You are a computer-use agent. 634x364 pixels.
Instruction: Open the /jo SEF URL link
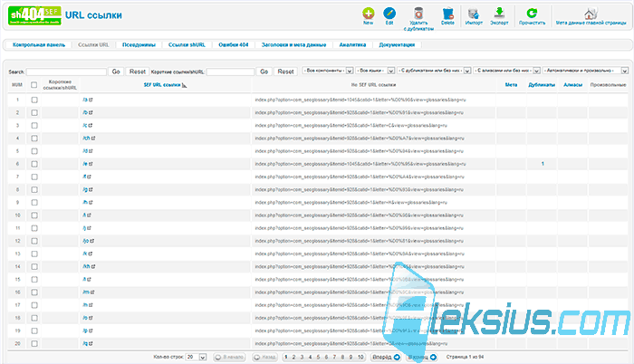[85, 241]
